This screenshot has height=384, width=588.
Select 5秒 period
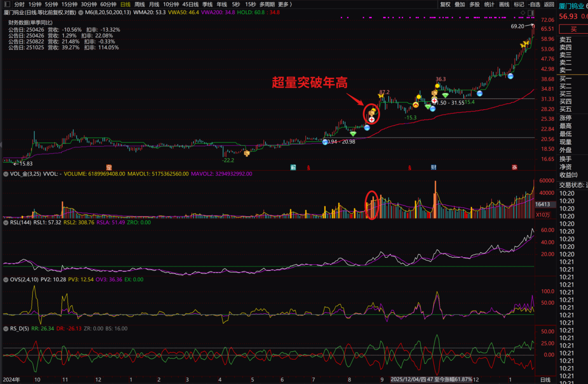[236, 4]
